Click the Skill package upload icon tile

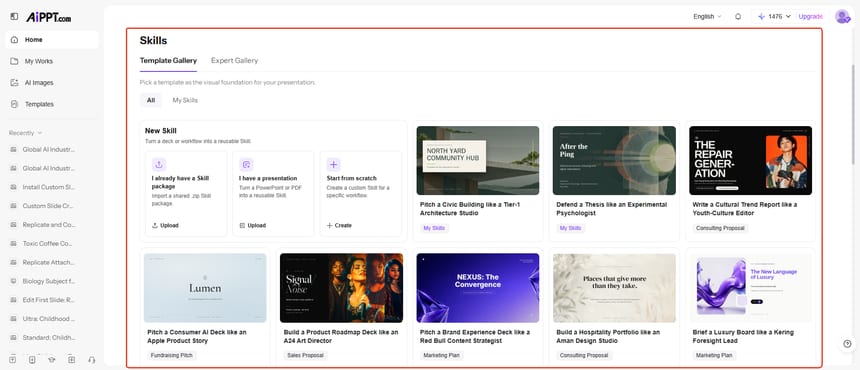pyautogui.click(x=159, y=164)
